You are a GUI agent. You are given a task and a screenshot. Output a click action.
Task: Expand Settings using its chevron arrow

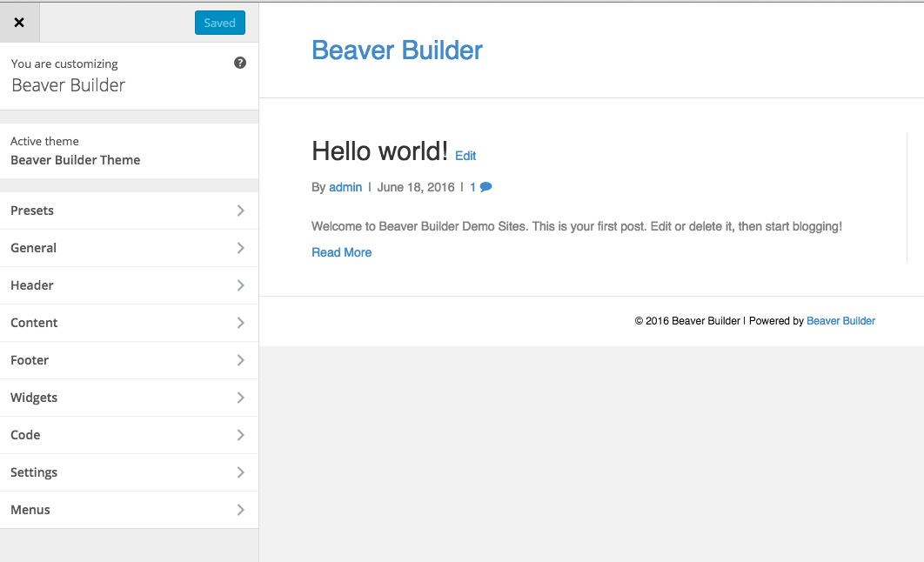click(240, 472)
